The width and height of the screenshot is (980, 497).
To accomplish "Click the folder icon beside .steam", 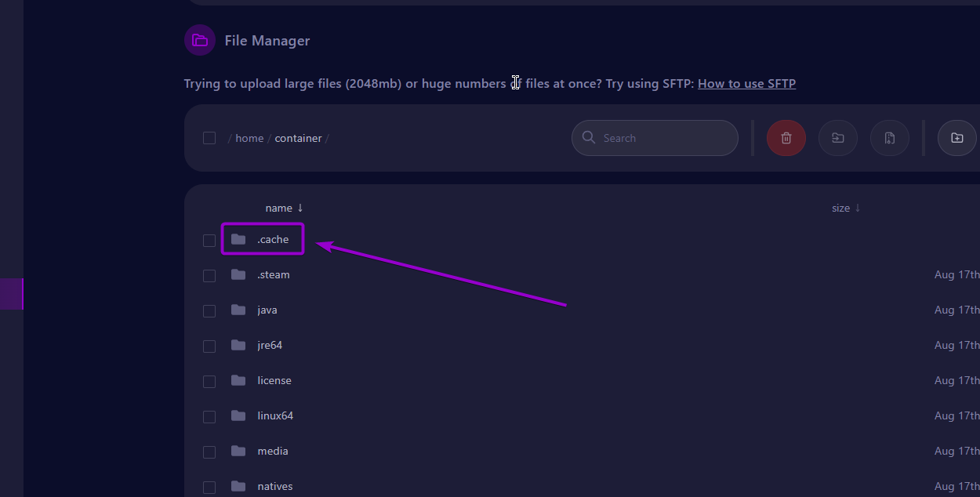I will [x=238, y=274].
